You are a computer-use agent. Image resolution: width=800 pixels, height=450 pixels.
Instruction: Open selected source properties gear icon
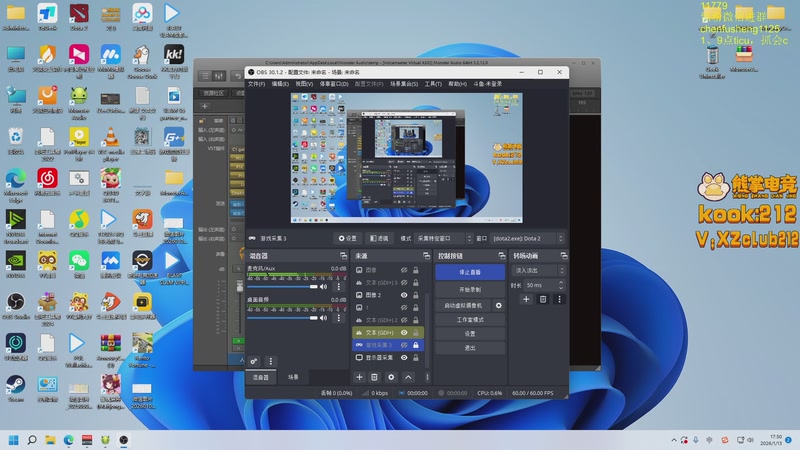391,377
